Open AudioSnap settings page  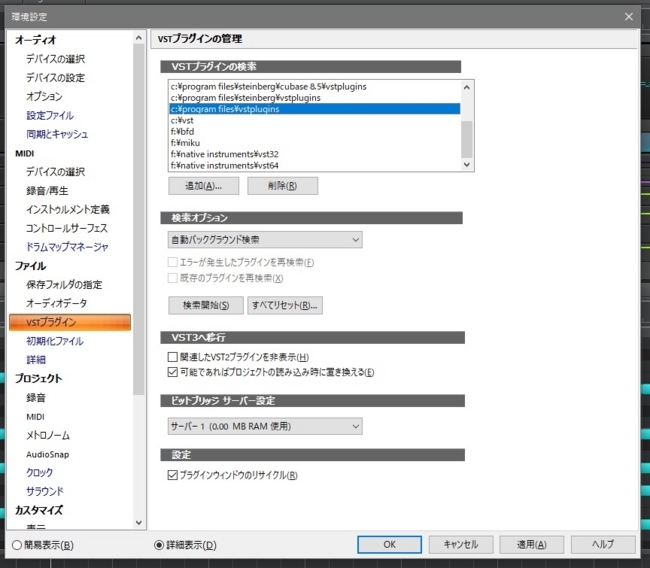(48, 454)
